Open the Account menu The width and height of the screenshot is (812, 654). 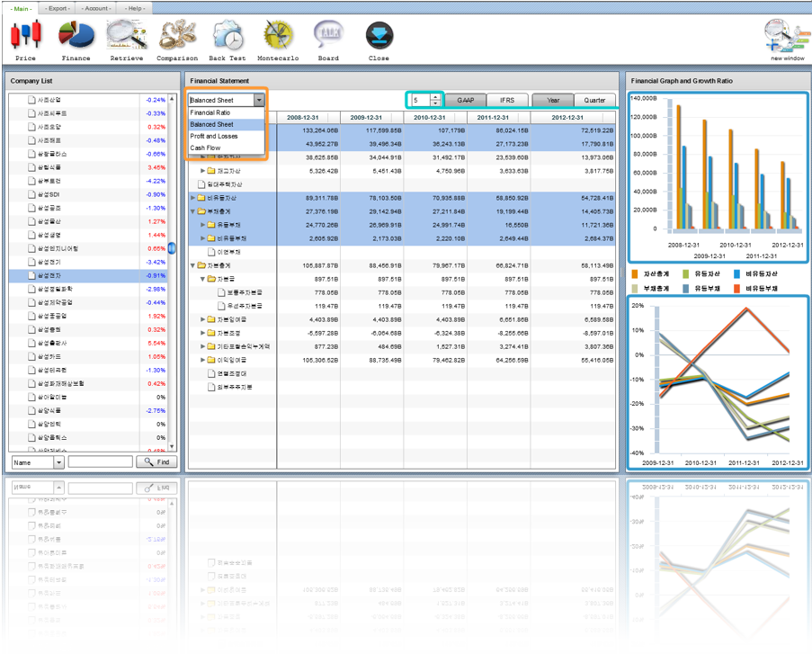coord(96,7)
